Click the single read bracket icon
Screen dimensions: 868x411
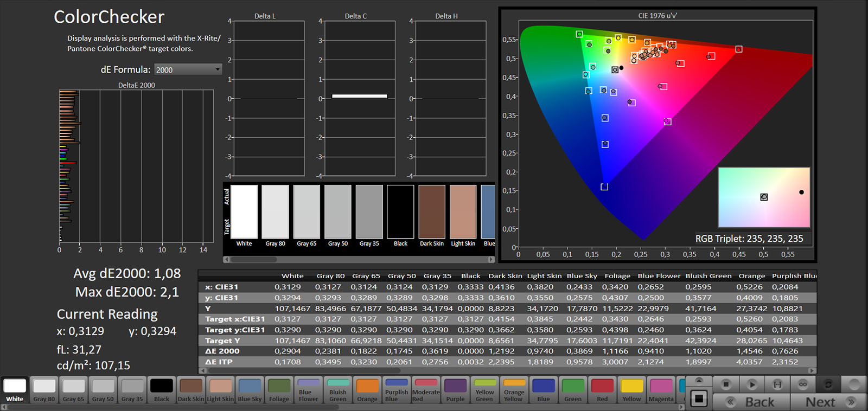click(777, 384)
